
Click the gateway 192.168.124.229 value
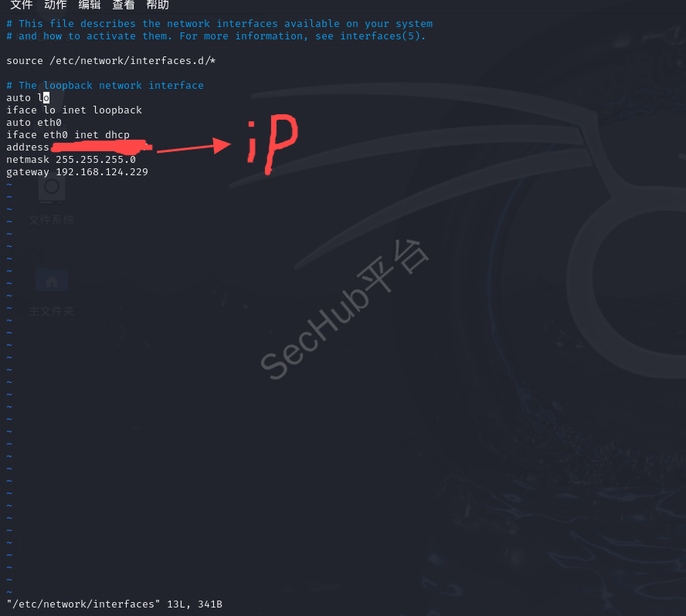tap(101, 172)
